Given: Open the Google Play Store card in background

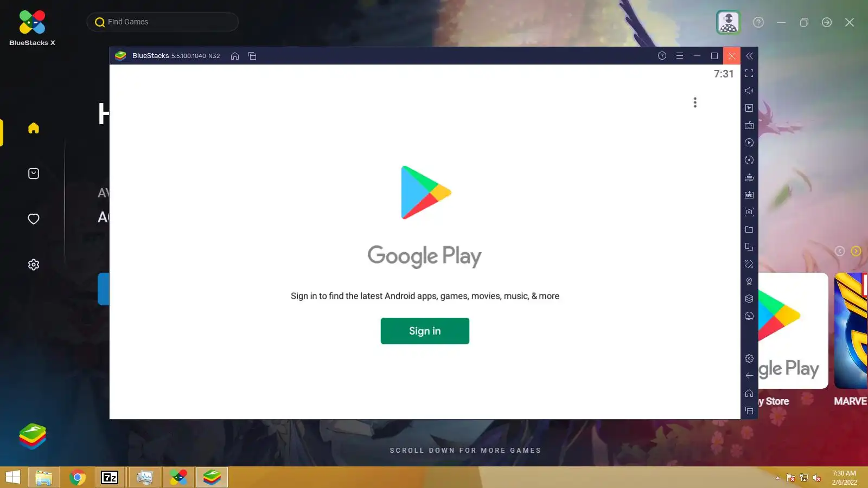Looking at the screenshot, I should [793, 331].
